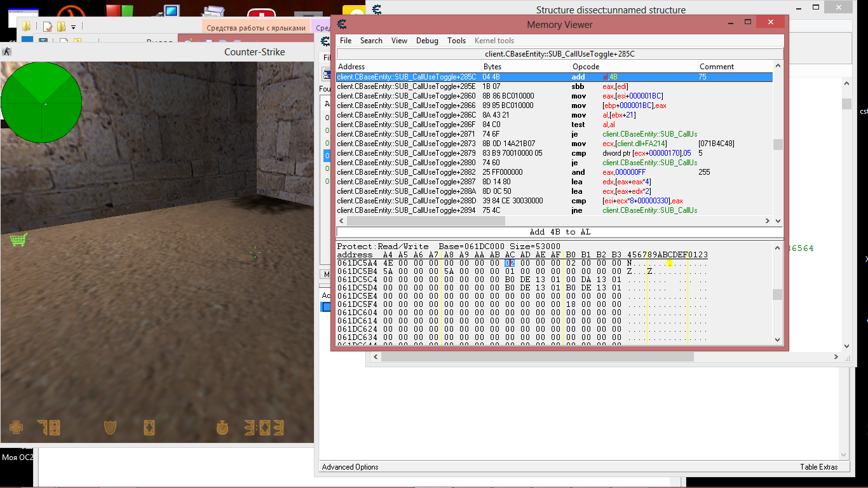This screenshot has width=868, height=488.
Task: Select the 'and eax,000000FF' row
Action: click(x=554, y=172)
